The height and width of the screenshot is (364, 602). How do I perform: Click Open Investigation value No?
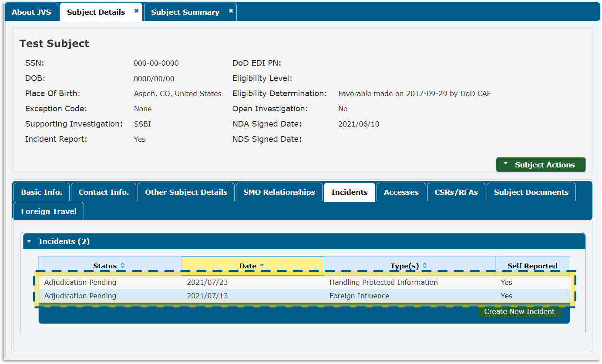(343, 109)
